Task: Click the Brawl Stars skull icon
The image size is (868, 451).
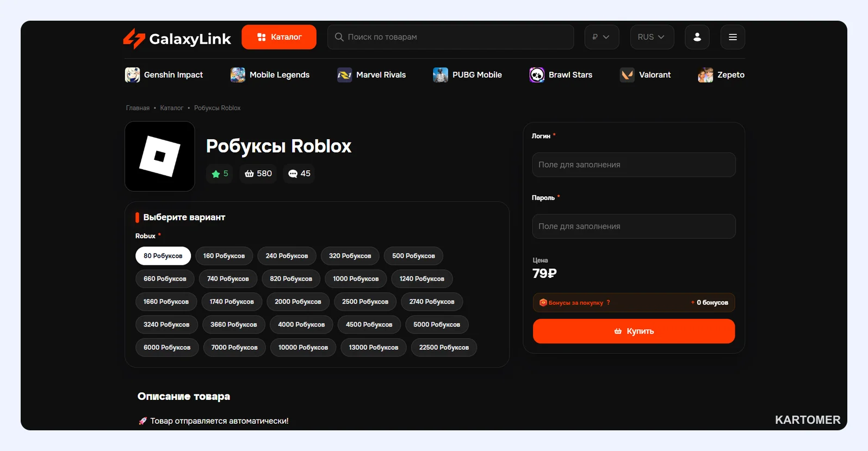Action: click(x=537, y=75)
